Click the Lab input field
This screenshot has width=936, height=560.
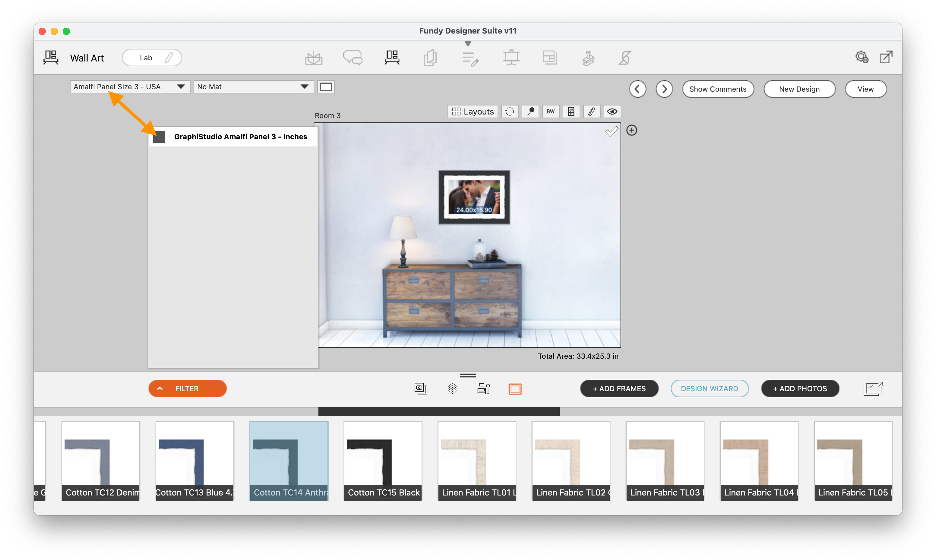pyautogui.click(x=152, y=58)
